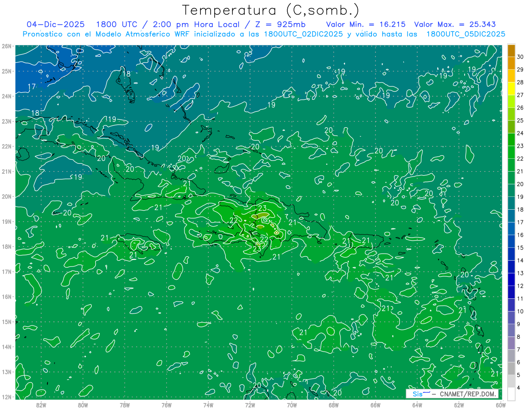Click the "1800UTC_05DIC2025" valid-until time text
532x411 pixels.
(466, 34)
